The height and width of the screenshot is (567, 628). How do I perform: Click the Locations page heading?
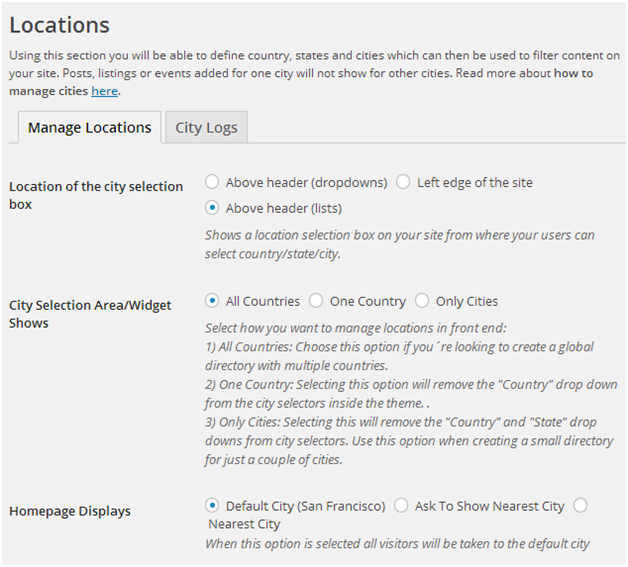click(60, 25)
